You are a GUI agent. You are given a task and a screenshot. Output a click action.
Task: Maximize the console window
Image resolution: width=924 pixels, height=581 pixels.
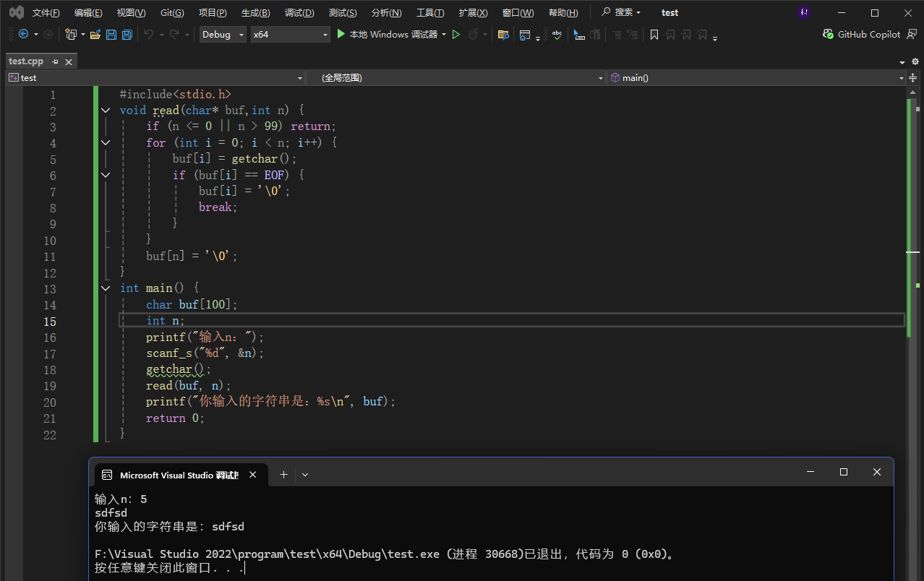[x=843, y=472]
